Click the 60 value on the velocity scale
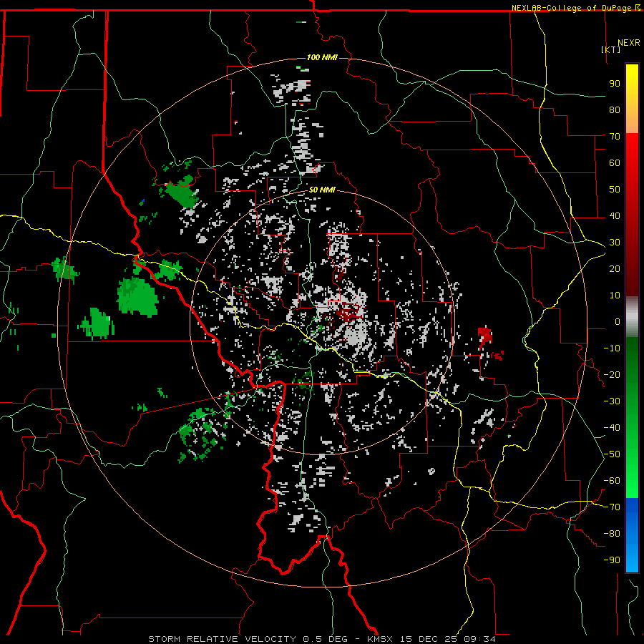Viewport: 644px width, 644px height. pos(615,163)
